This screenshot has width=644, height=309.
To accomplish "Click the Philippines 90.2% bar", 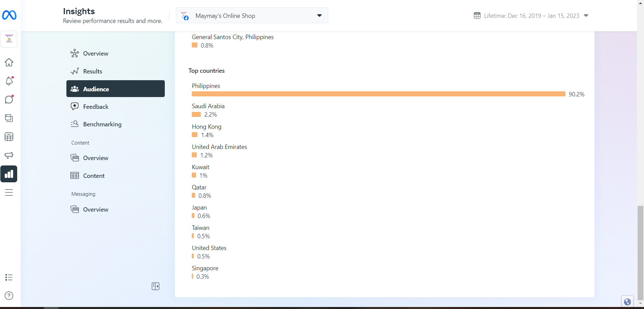I will pyautogui.click(x=378, y=94).
